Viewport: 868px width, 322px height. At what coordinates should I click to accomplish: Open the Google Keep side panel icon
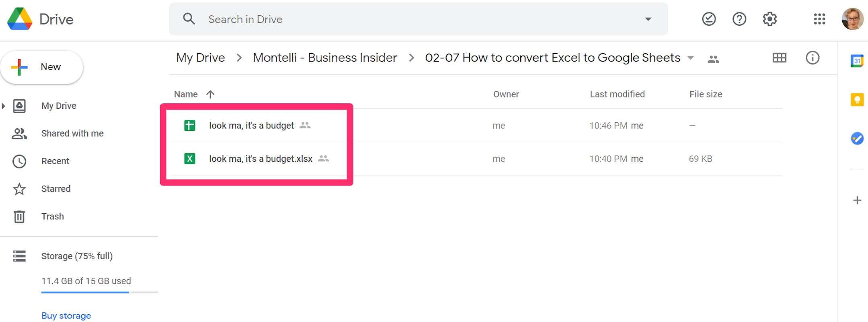(857, 99)
